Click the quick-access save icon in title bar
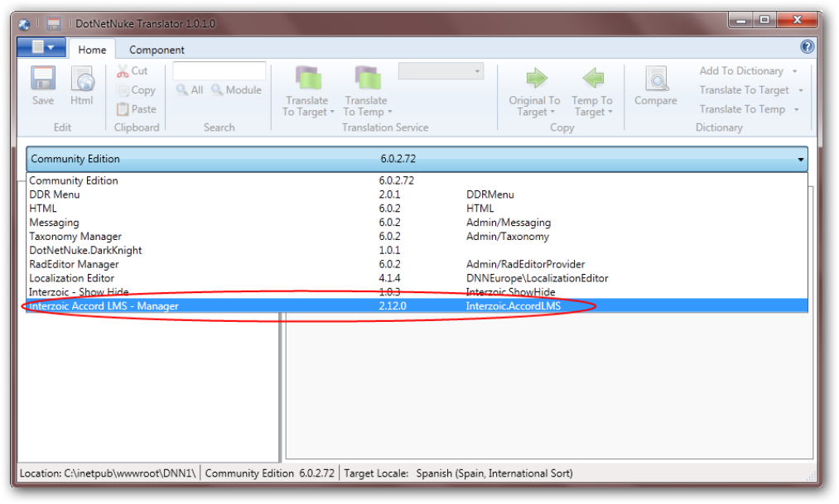 pyautogui.click(x=54, y=23)
